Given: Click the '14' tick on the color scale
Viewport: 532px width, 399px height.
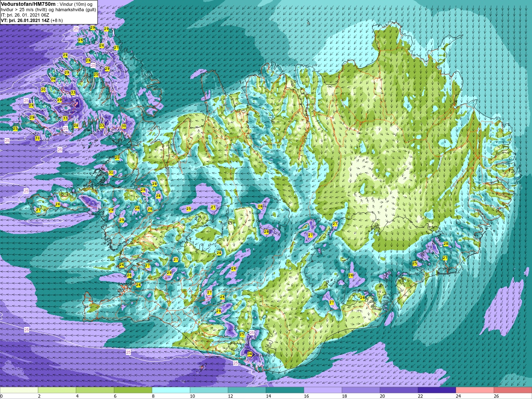Looking at the screenshot, I should tap(268, 396).
